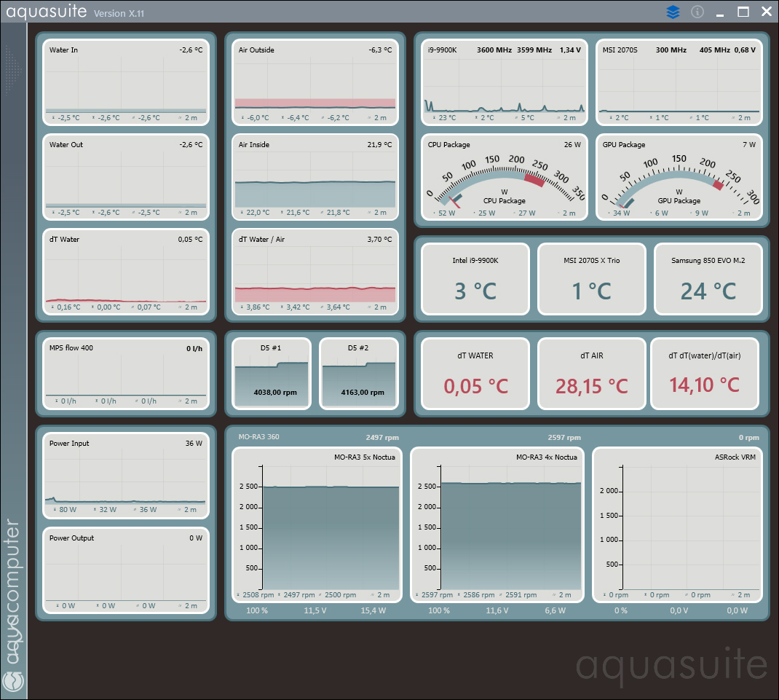Click the 3,70 °C dT Water / Air value
The width and height of the screenshot is (779, 700).
coord(379,239)
